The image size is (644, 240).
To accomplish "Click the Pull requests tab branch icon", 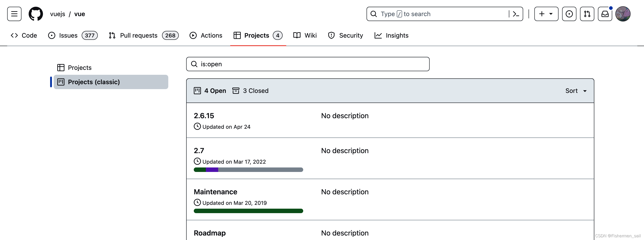I will pyautogui.click(x=112, y=35).
